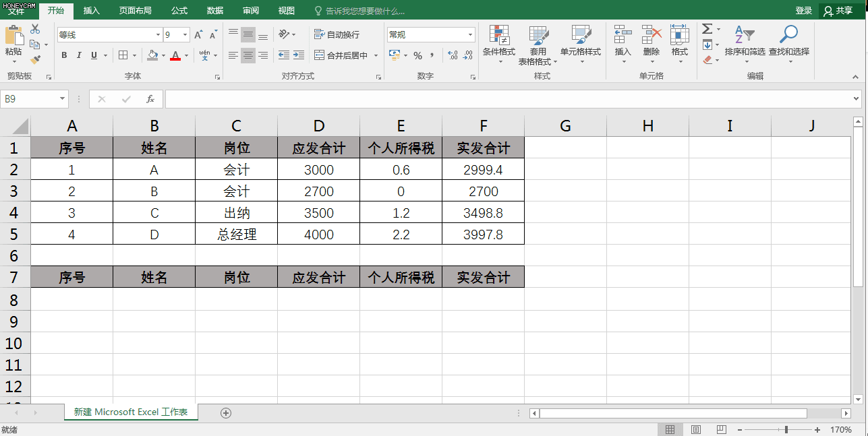Move the zoom slider handle
Viewport: 868px width, 436px height.
tap(786, 429)
